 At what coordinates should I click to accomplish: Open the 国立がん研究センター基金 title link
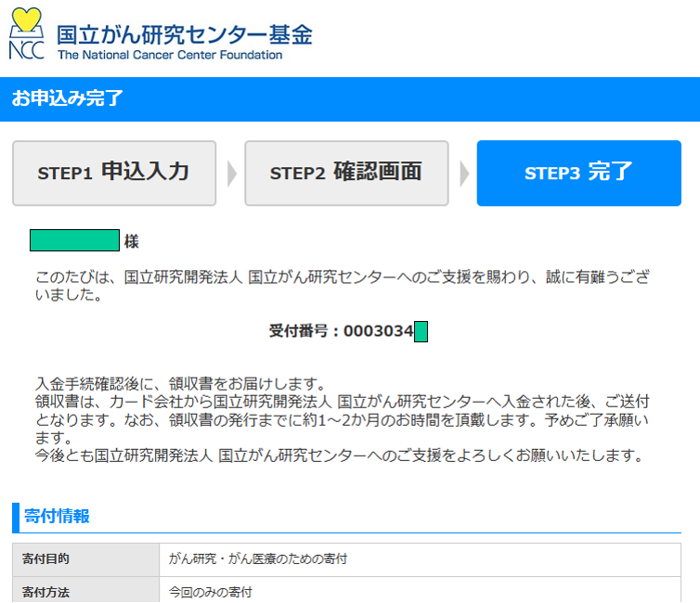pyautogui.click(x=185, y=35)
